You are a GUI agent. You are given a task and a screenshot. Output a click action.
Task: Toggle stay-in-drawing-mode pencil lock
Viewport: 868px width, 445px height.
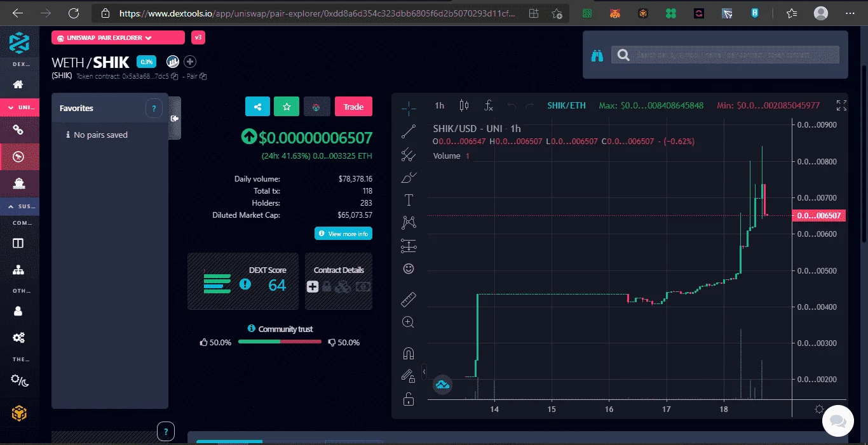tap(409, 376)
